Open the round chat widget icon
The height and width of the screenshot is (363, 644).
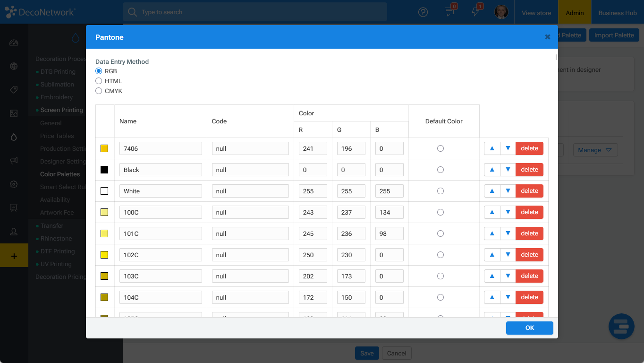click(x=621, y=326)
